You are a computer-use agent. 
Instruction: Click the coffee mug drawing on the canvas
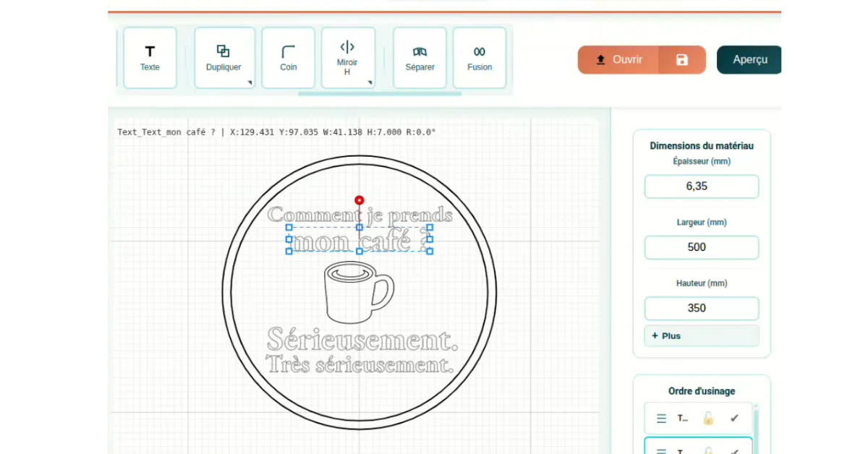coord(359,291)
